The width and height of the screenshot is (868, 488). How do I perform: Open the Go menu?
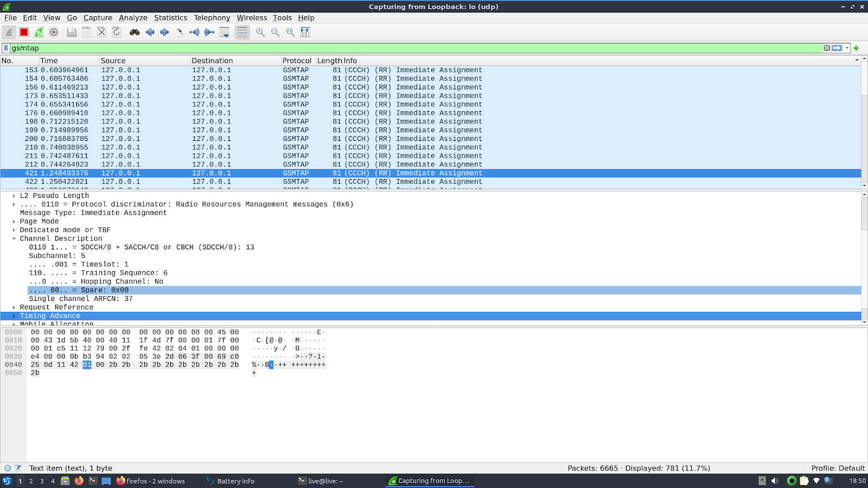[72, 18]
